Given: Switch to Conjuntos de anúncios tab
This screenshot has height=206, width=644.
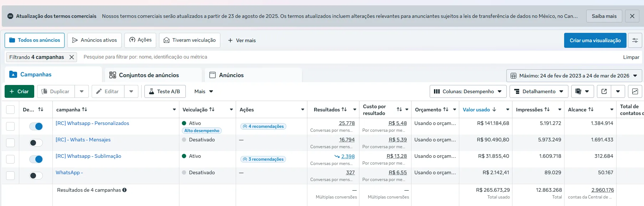Looking at the screenshot, I should [153, 75].
